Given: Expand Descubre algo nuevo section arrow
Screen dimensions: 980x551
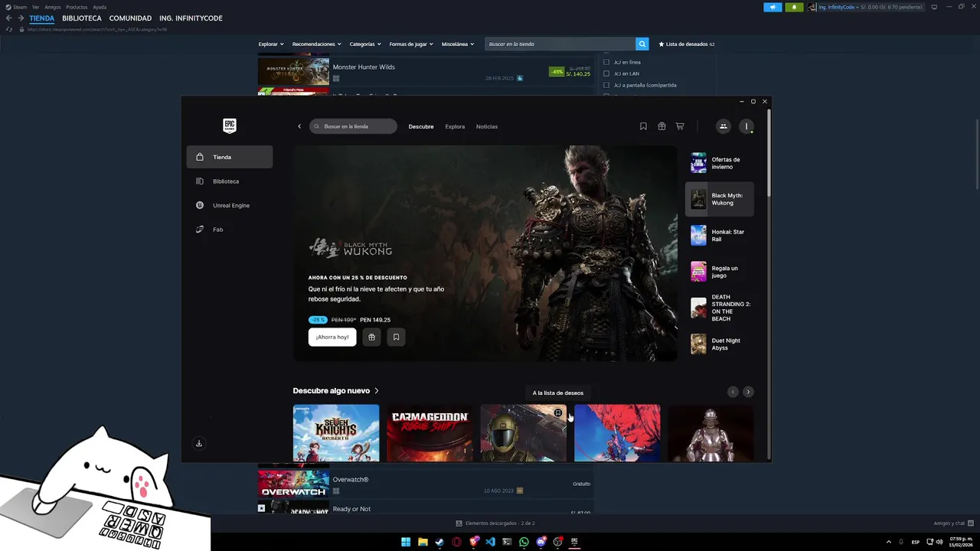Looking at the screenshot, I should tap(376, 391).
